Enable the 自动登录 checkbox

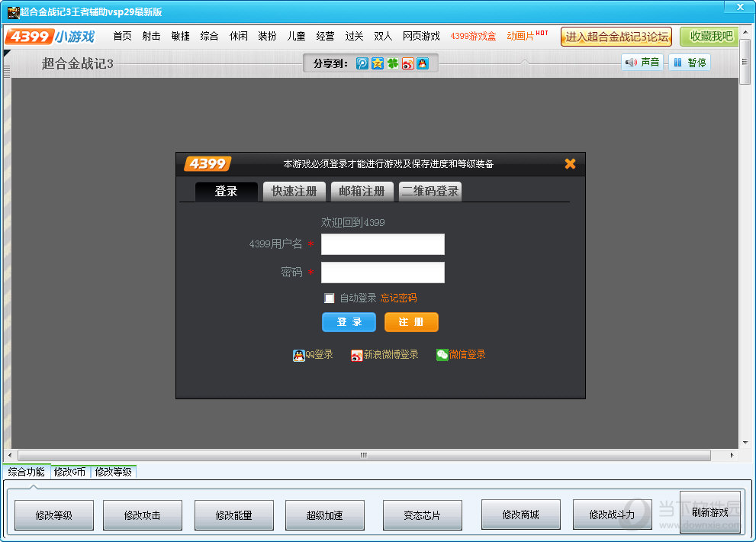(x=330, y=298)
